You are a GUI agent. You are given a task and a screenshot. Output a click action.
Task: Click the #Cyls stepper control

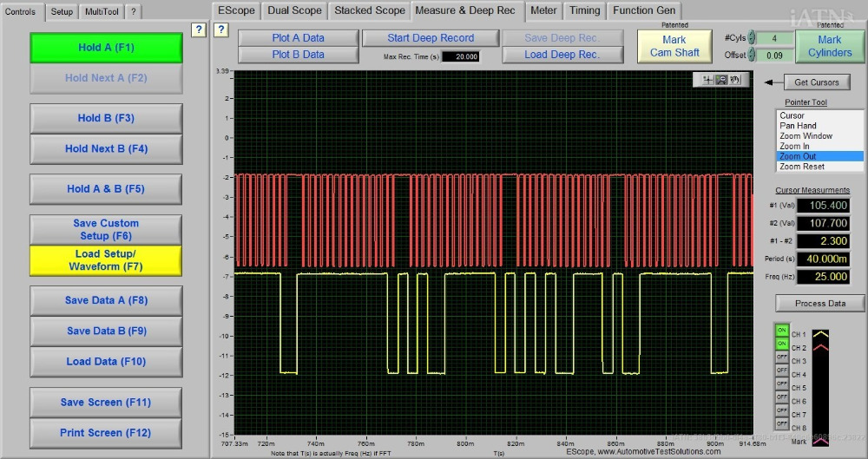point(752,38)
